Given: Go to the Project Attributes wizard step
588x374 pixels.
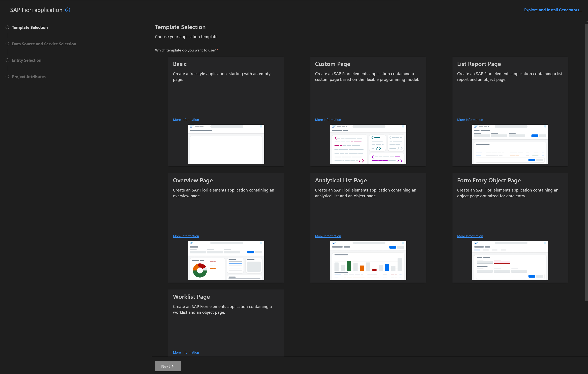Looking at the screenshot, I should click(29, 77).
